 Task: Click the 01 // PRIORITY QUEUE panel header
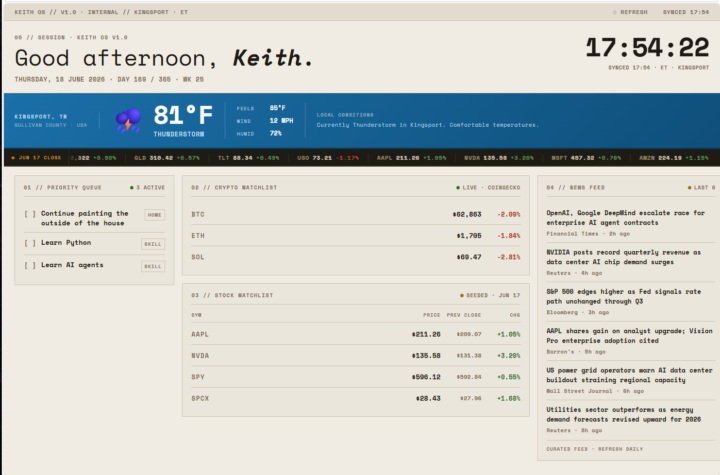click(x=62, y=187)
